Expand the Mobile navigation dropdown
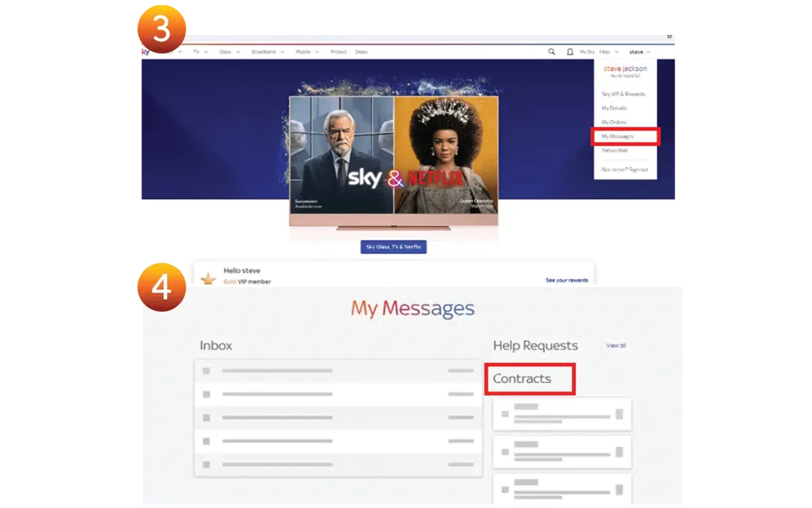The image size is (812, 508). pos(307,52)
